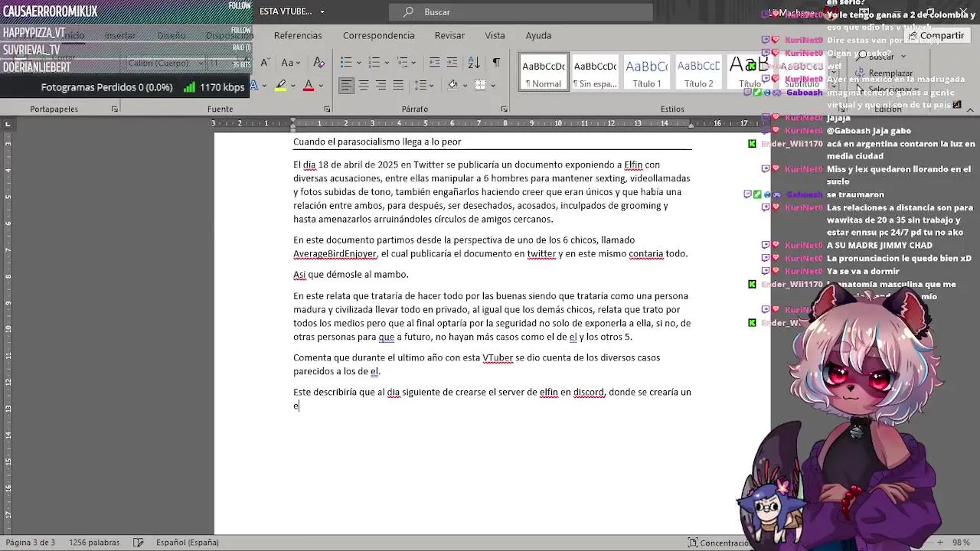Open the Fuente dialog launcher
Viewport: 980px width, 551px height.
[x=327, y=109]
